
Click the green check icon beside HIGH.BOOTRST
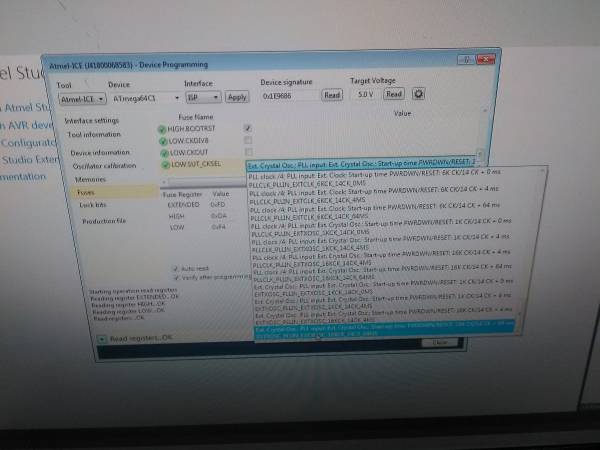[x=162, y=129]
